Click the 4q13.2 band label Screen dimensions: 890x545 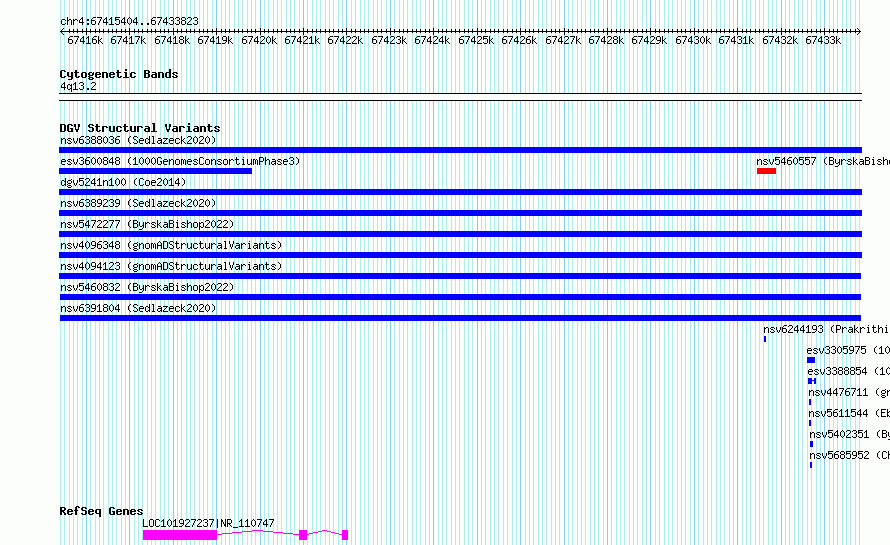pos(78,87)
